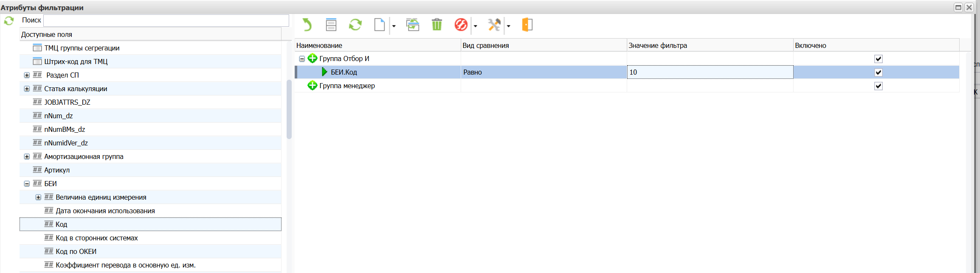Select Артикул in available fields

57,170
